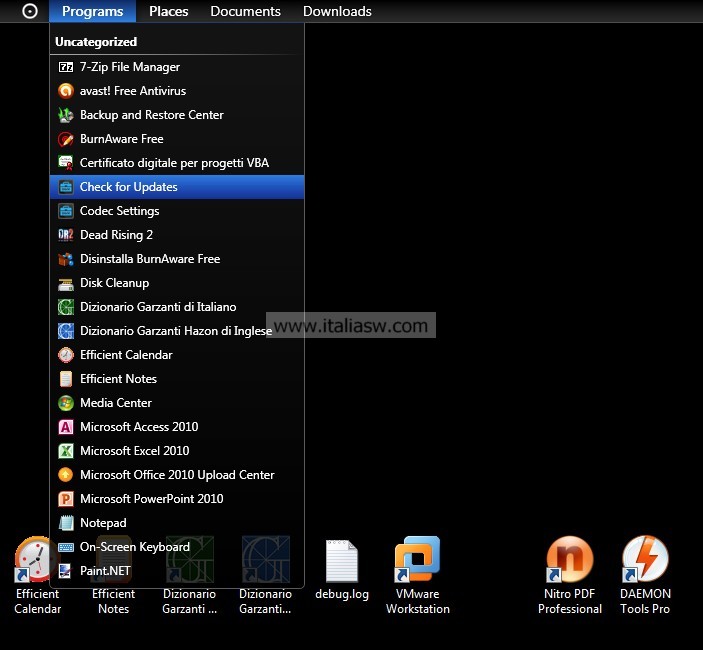Image resolution: width=703 pixels, height=650 pixels.
Task: Click the circular launcher icon in top bar
Action: point(30,11)
